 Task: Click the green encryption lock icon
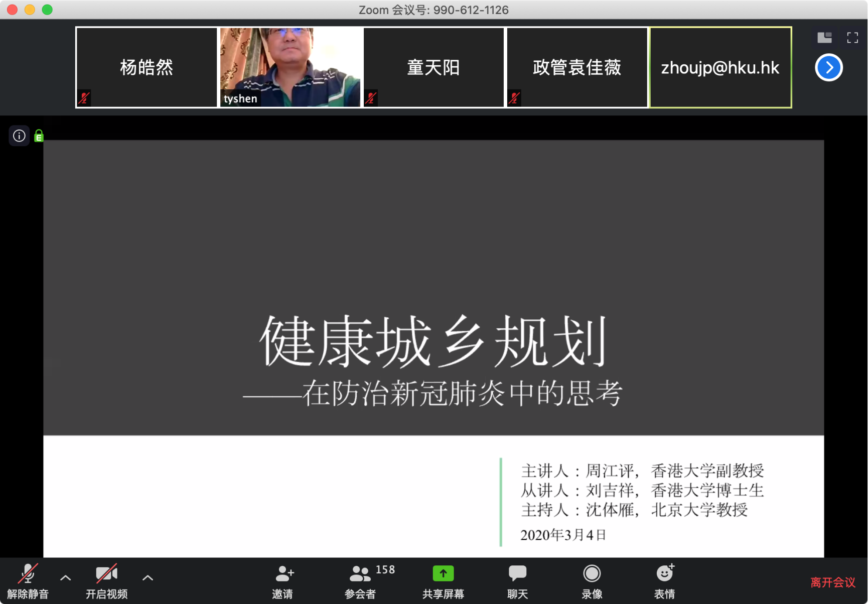pyautogui.click(x=39, y=136)
